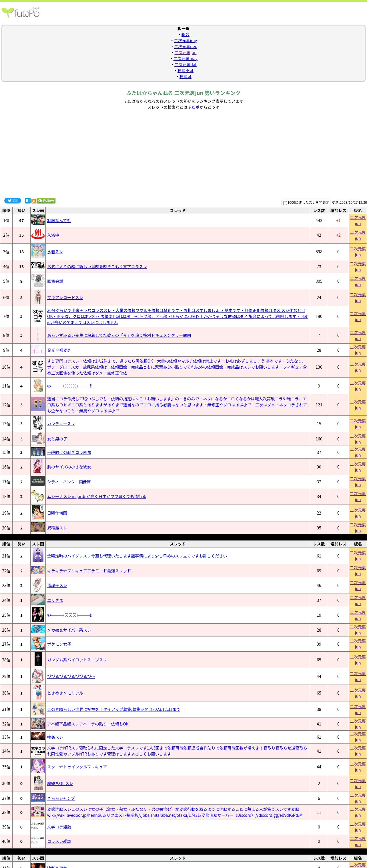Open the 二次元裏jun board link in board list
367x868 pixels.
[185, 53]
